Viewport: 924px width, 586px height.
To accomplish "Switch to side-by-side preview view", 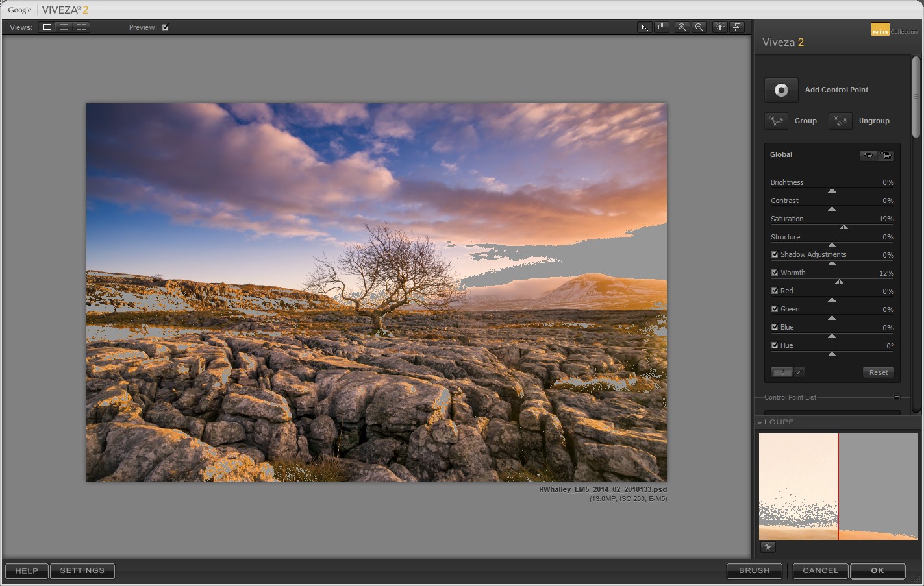I will (81, 27).
